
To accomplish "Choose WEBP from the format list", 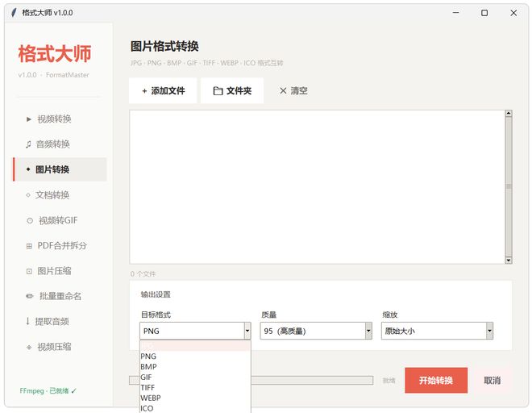I will [x=195, y=398].
